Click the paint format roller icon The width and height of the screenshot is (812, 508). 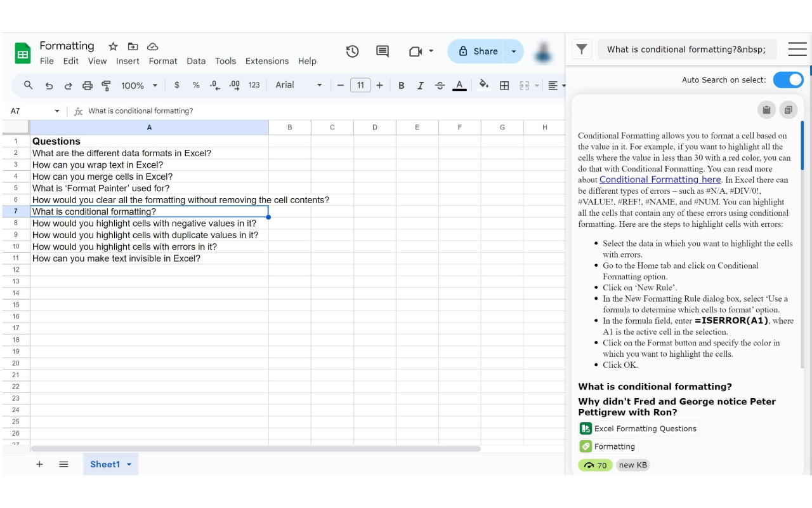107,86
